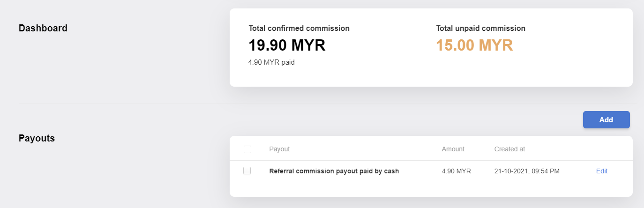Image resolution: width=644 pixels, height=208 pixels.
Task: Select the Payout column header
Action: [x=279, y=149]
